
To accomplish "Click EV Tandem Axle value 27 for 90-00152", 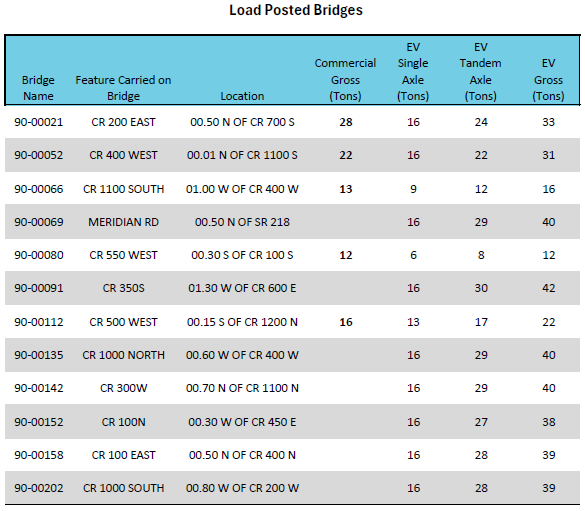I will pos(481,422).
